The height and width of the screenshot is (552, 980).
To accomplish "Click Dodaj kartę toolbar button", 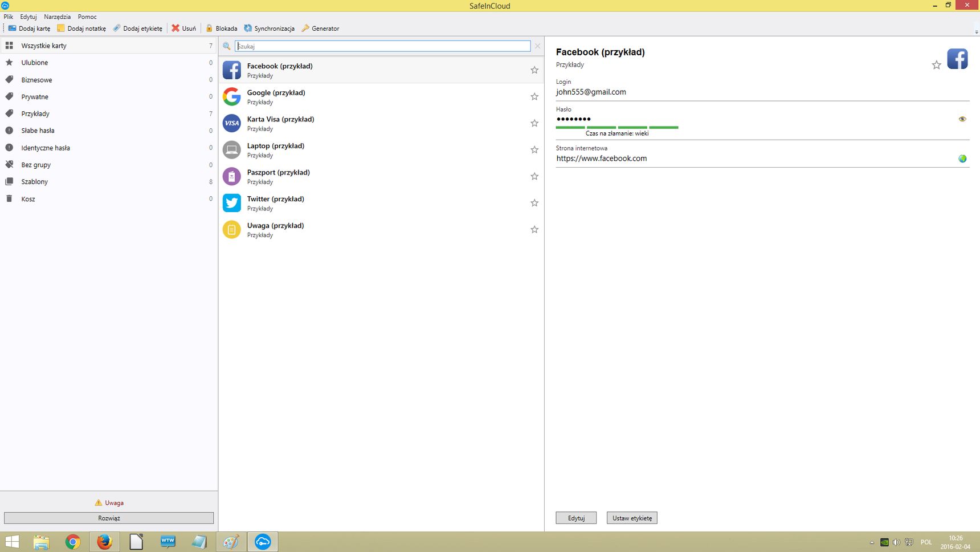I will coord(29,29).
